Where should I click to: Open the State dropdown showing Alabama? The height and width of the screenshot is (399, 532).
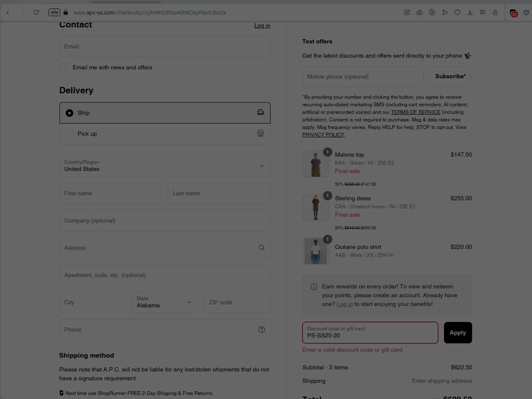pos(165,302)
